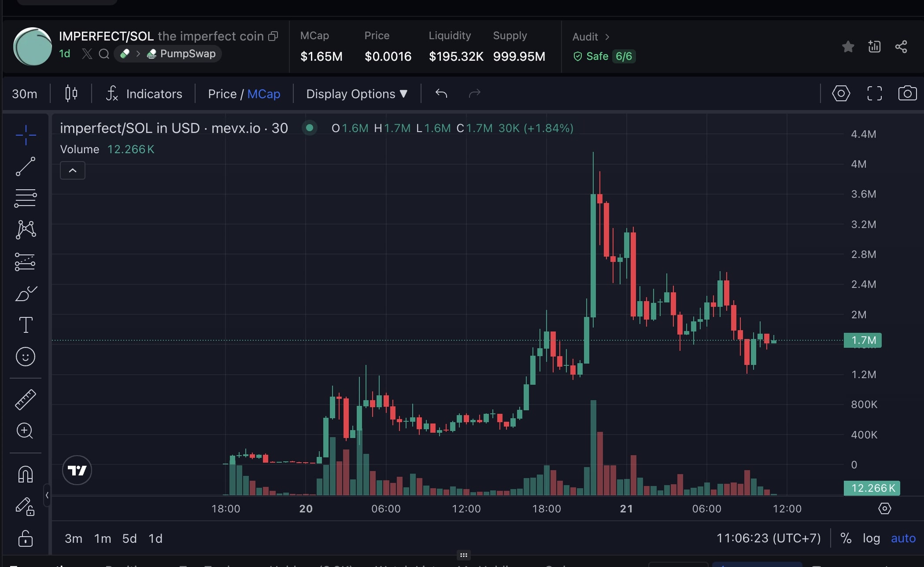Open the Audit details chevron
This screenshot has width=924, height=567.
coord(607,37)
